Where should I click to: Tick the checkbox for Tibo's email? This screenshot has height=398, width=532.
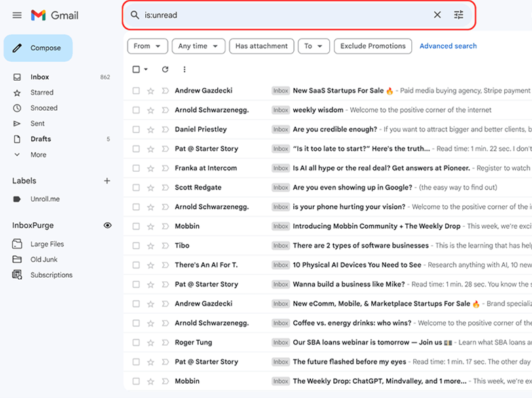(x=136, y=246)
